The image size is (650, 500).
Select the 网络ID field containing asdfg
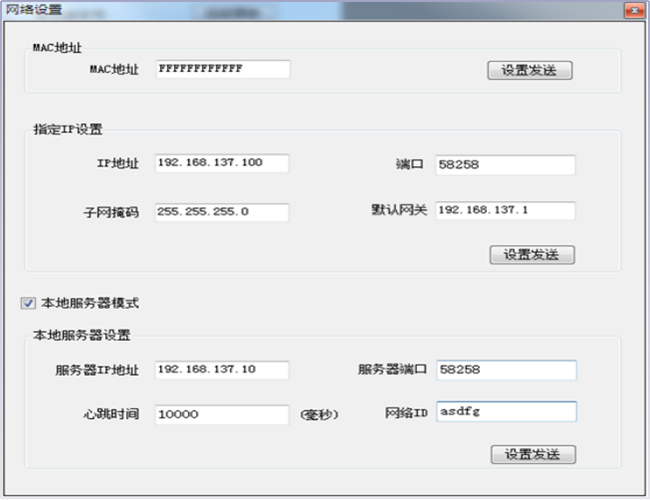click(506, 413)
